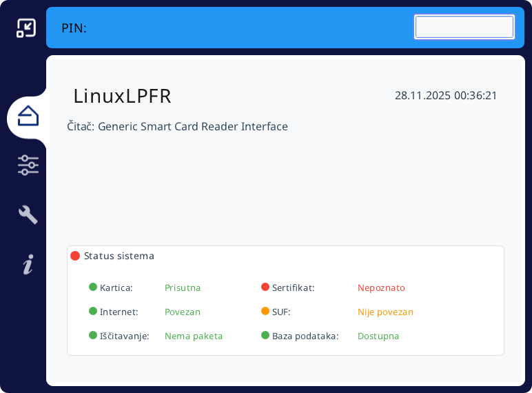Click the green Internet status dot
This screenshot has width=532, height=393.
(x=93, y=312)
